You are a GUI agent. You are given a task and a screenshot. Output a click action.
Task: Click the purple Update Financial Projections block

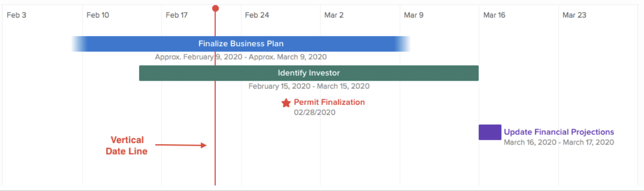click(x=490, y=132)
